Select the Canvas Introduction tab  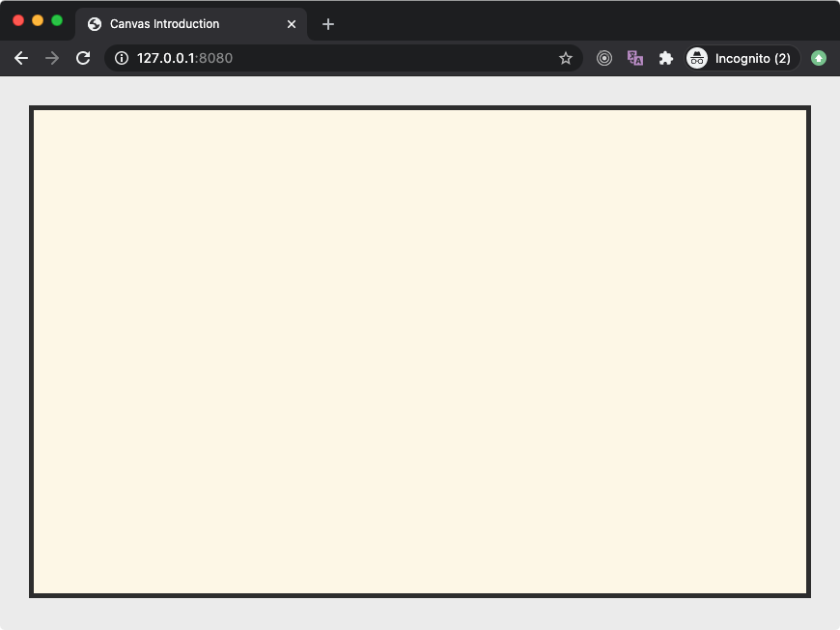tap(174, 23)
